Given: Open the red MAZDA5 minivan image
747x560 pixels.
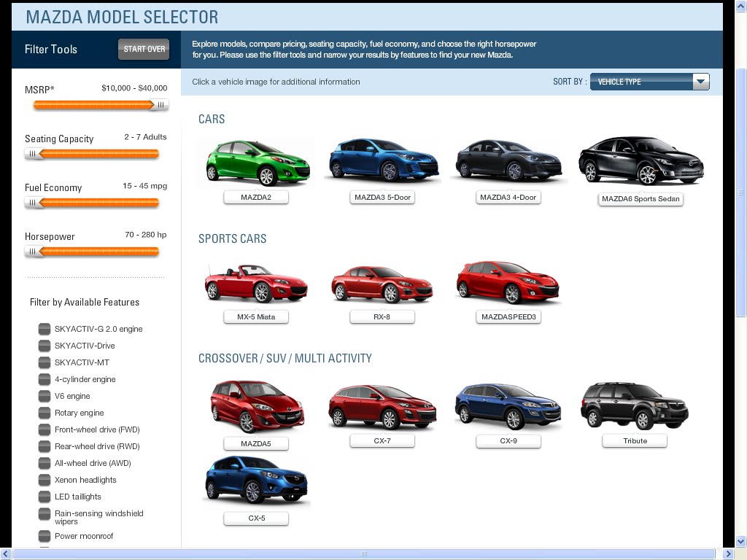Looking at the screenshot, I should point(258,405).
